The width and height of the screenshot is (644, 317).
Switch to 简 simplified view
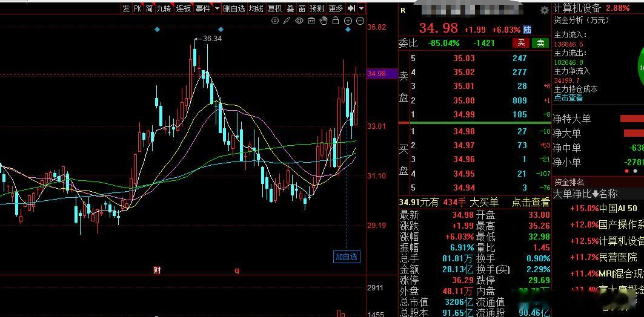(149, 8)
